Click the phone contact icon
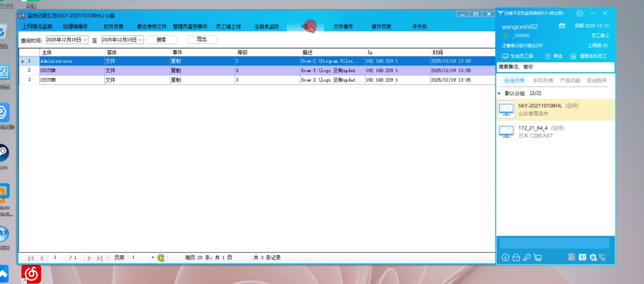The width and height of the screenshot is (644, 284). click(603, 257)
